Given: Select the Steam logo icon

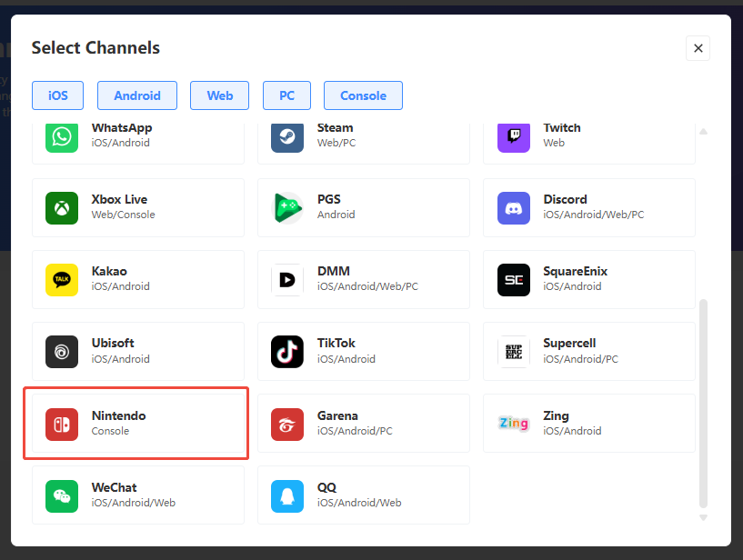Looking at the screenshot, I should (287, 136).
